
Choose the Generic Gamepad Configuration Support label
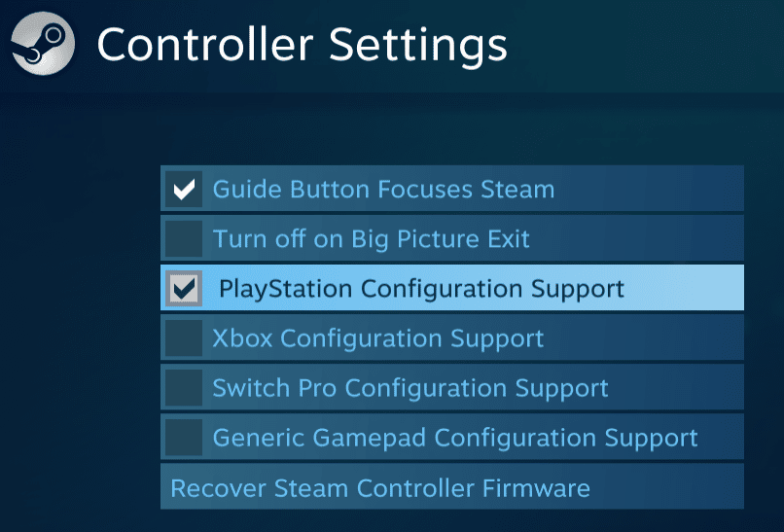point(454,438)
